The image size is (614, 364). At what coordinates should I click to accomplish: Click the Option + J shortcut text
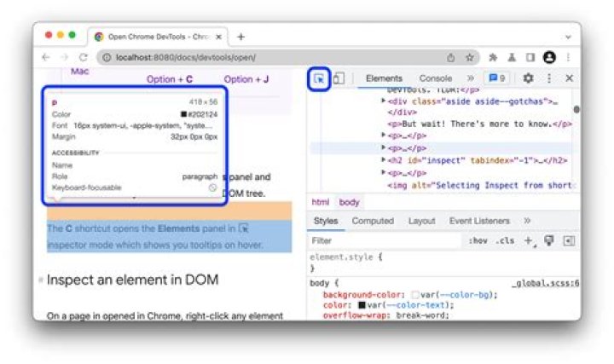[x=246, y=79]
